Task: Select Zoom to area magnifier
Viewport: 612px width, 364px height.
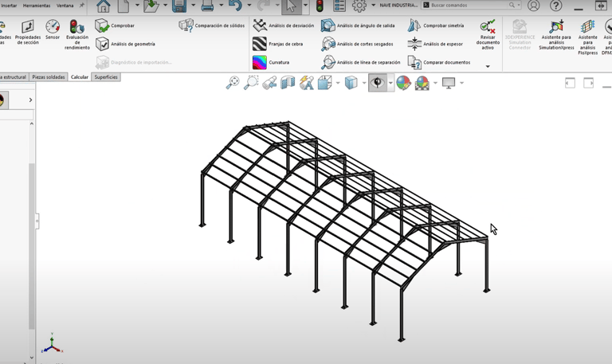Action: pos(251,83)
